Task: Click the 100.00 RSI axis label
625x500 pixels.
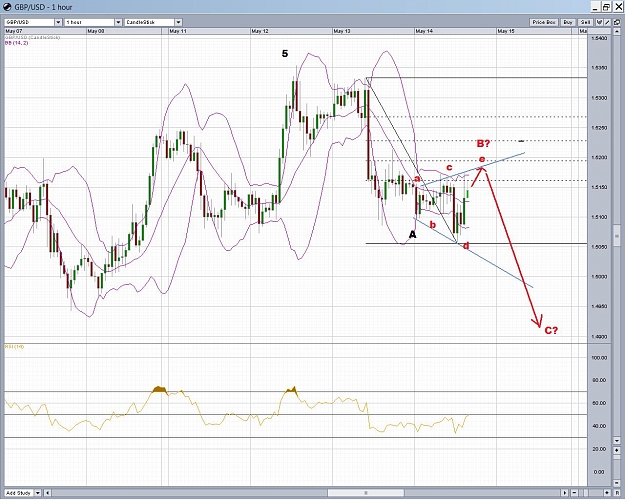Action: 599,358
